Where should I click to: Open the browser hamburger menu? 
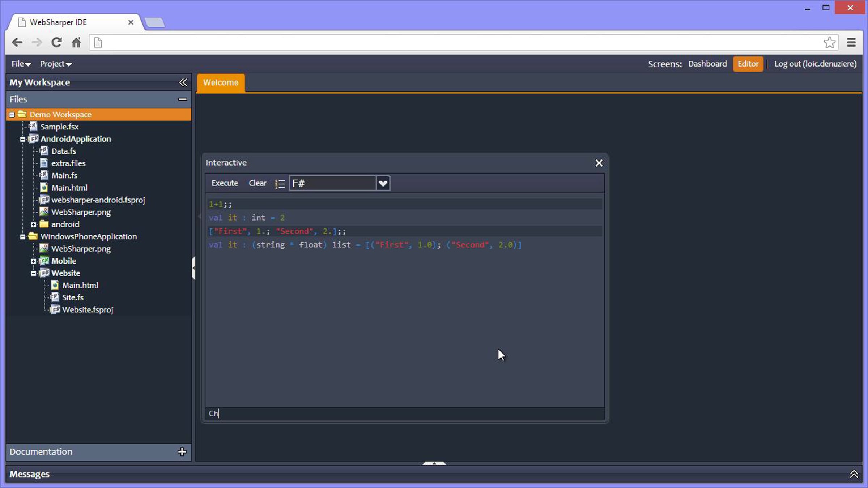(x=851, y=42)
